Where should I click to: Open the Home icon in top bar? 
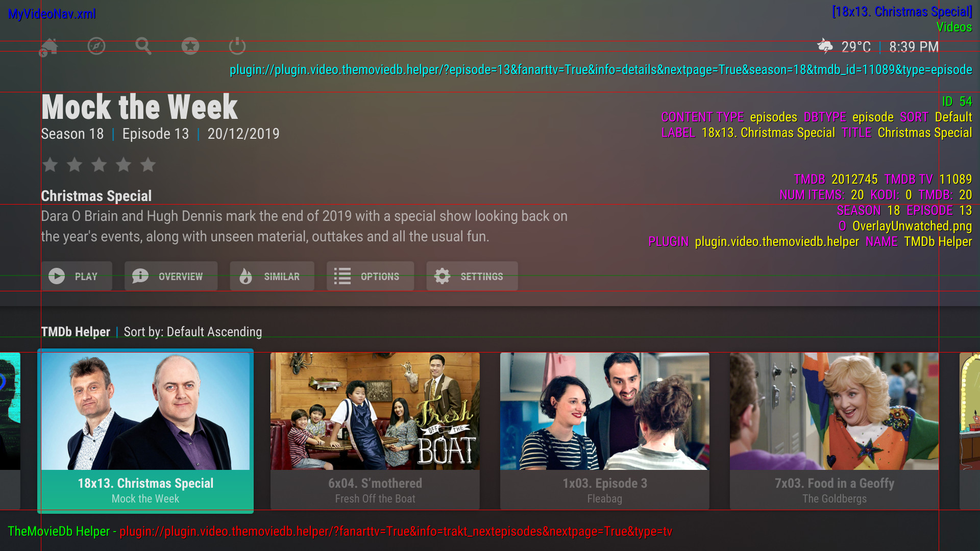point(49,47)
